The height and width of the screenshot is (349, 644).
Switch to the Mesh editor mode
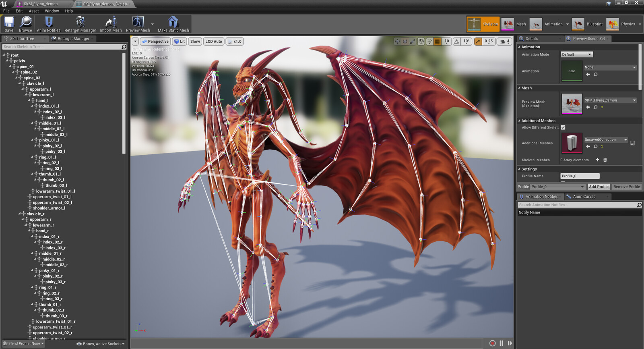(514, 24)
